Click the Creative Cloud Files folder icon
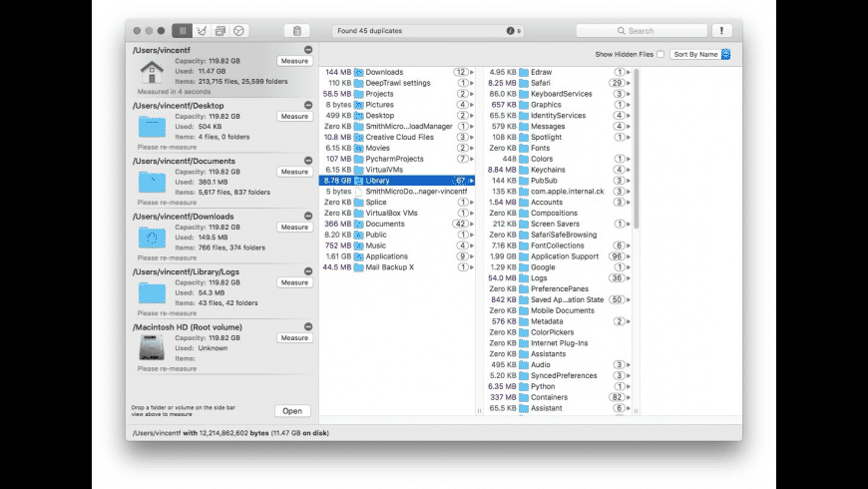Image resolution: width=868 pixels, height=489 pixels. (x=359, y=138)
